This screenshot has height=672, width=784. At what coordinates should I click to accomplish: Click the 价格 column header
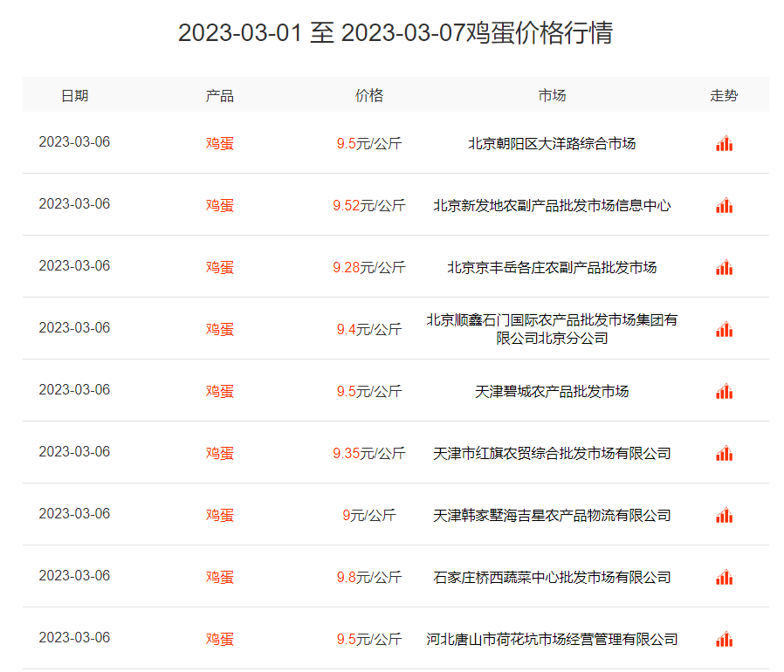tap(368, 96)
